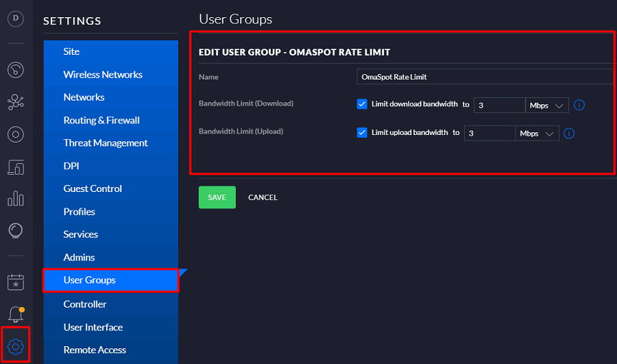Open the Dashboard gauge icon in sidebar
617x364 pixels.
point(15,70)
